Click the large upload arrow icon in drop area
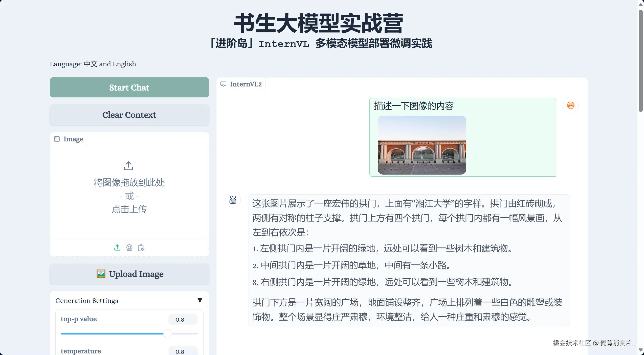This screenshot has height=355, width=644. click(x=128, y=166)
